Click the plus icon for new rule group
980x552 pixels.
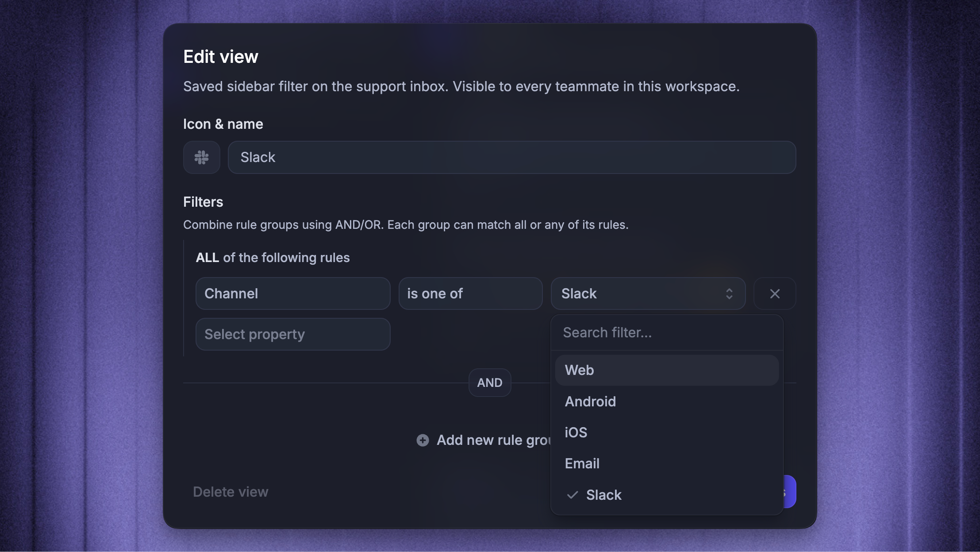(x=423, y=440)
